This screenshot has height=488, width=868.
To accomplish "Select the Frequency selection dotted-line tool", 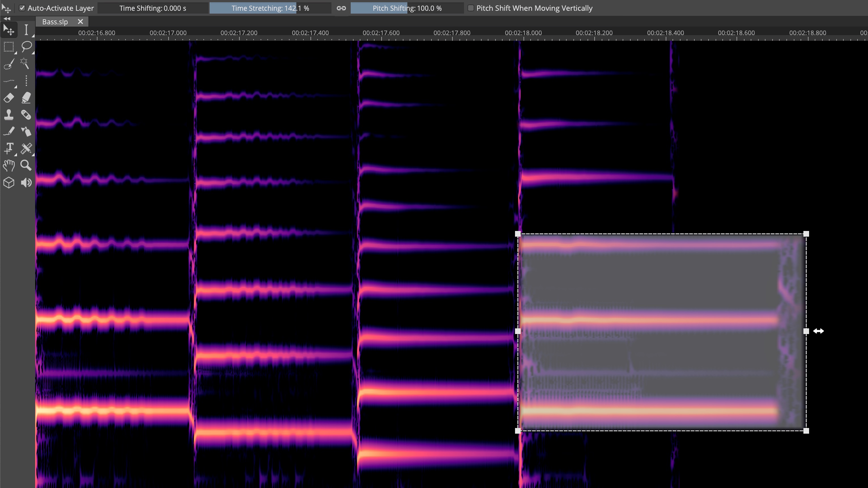I will [x=9, y=81].
